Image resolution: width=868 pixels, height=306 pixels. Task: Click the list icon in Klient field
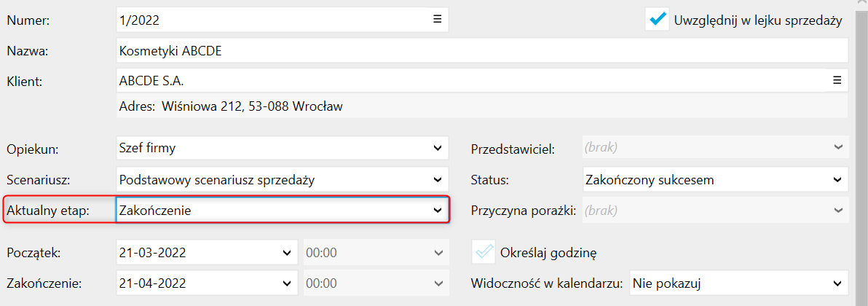[x=837, y=79]
